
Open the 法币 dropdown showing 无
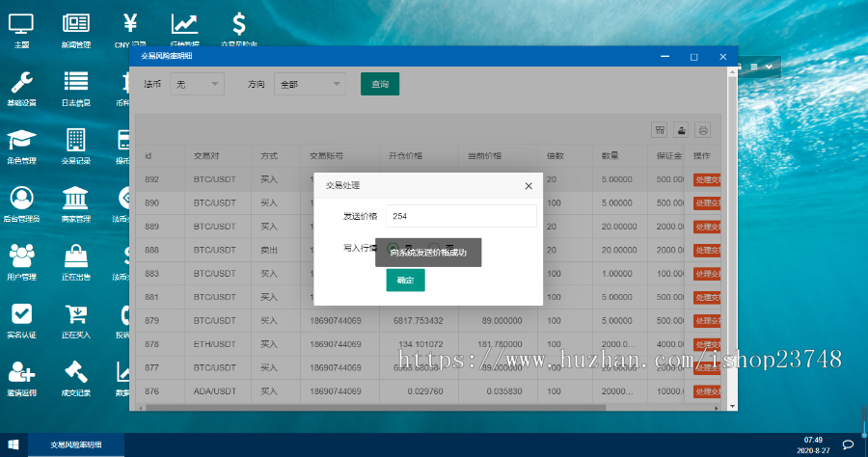click(197, 84)
